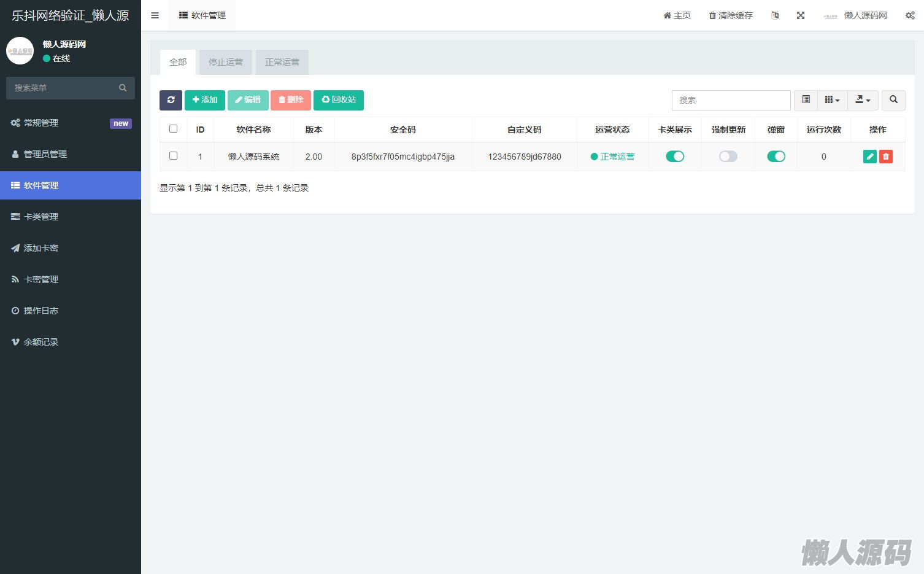The width and height of the screenshot is (924, 574).
Task: Edit row 1 using green pencil icon
Action: 870,157
